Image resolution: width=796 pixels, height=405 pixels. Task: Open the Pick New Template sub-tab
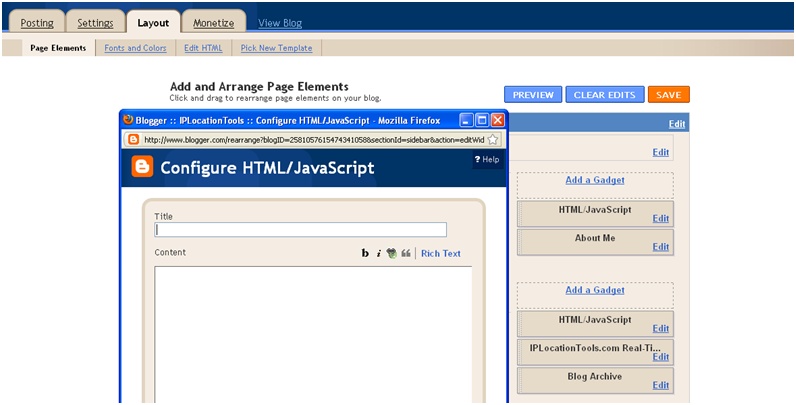pyautogui.click(x=276, y=48)
